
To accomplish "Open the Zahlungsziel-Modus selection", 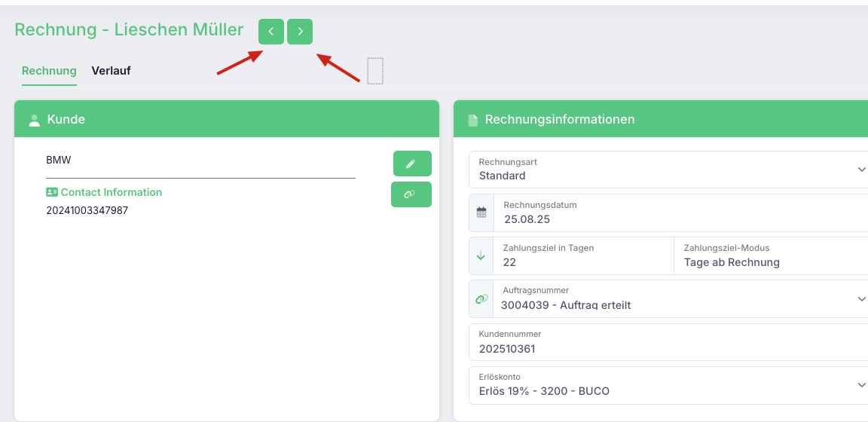I will coord(771,256).
